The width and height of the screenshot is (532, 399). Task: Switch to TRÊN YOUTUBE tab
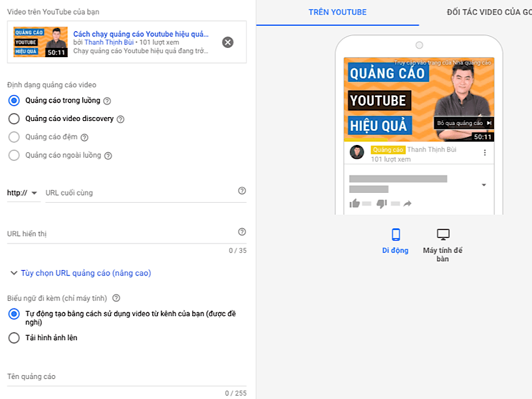pos(338,12)
